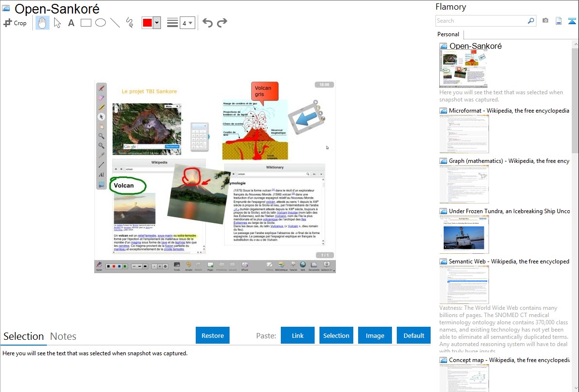Open the Graph (mathematics) snapshot thumbnail

[464, 184]
